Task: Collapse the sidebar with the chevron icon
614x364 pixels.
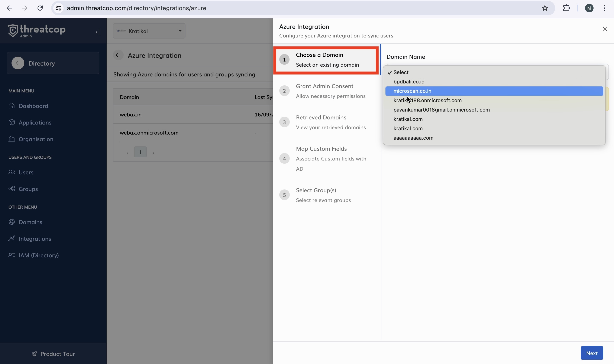Action: [x=97, y=32]
